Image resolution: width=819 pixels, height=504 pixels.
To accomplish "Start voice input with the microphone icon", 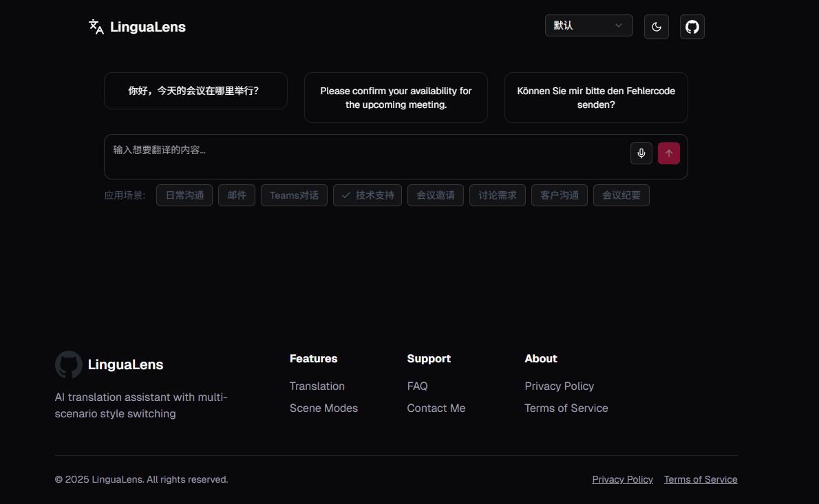I will pyautogui.click(x=641, y=153).
